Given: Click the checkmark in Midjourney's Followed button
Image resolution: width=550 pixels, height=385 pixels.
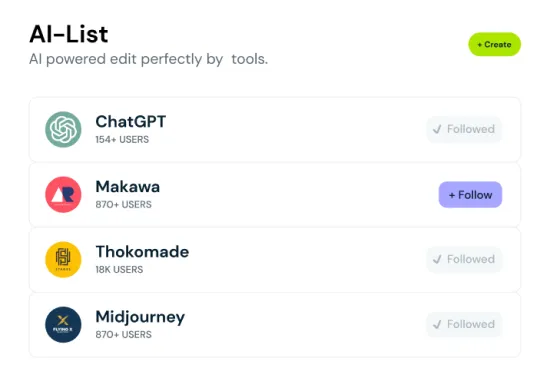Looking at the screenshot, I should [437, 325].
